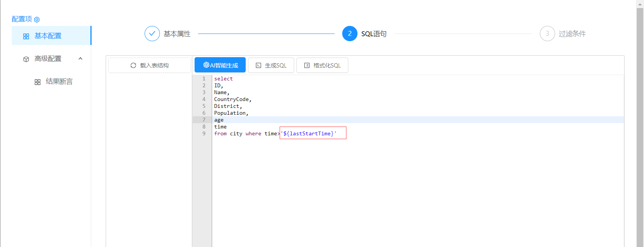Click the grid icon next to 基本配置
The height and width of the screenshot is (247, 644).
26,36
